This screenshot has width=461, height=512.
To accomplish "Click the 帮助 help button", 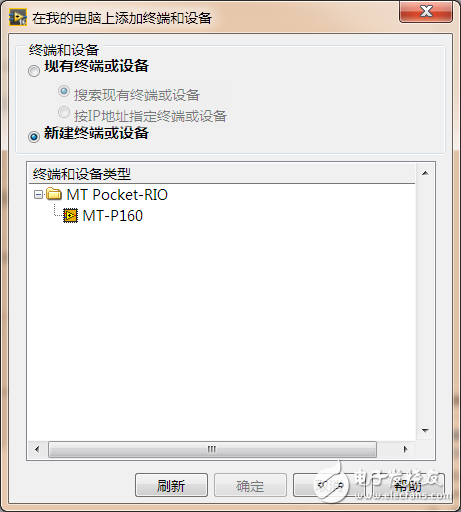I will click(x=408, y=485).
